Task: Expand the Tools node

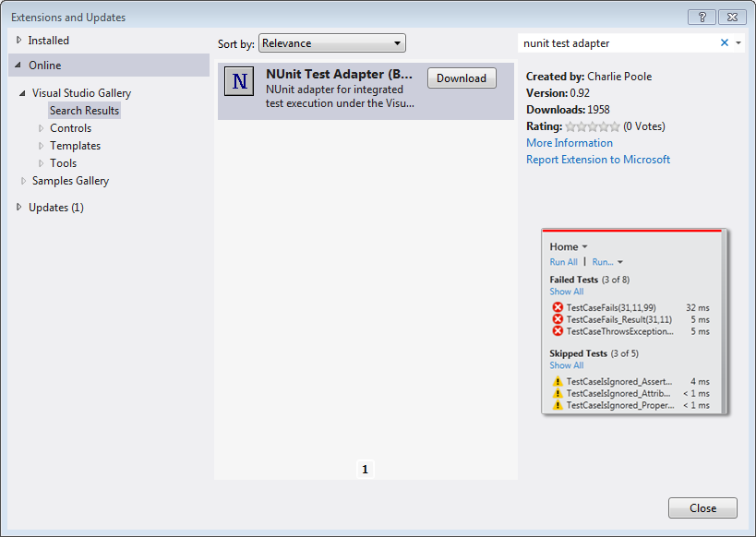Action: coord(41,163)
